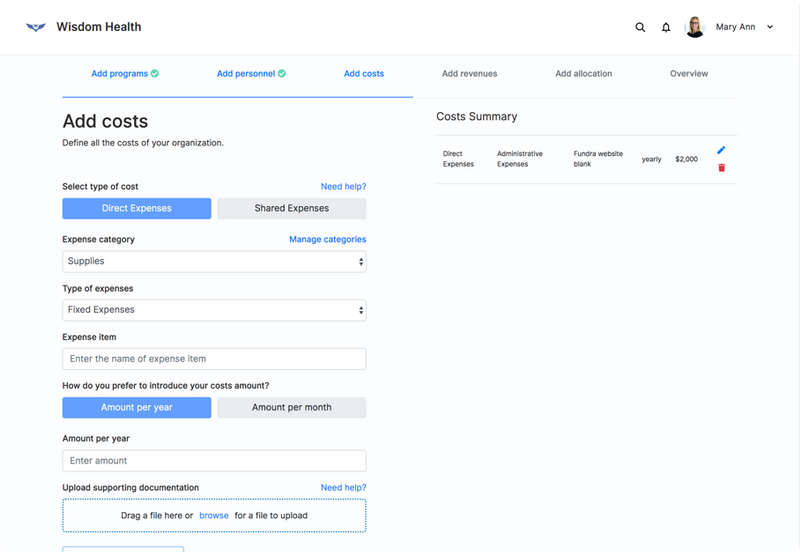This screenshot has width=800, height=552.
Task: Delete the Fundra website cost entry
Action: click(x=721, y=167)
